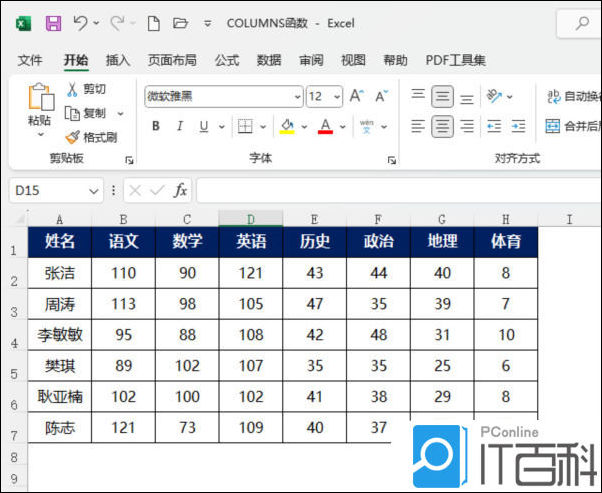Select cell containing 张洁 in column A
602x493 pixels.
tap(59, 272)
